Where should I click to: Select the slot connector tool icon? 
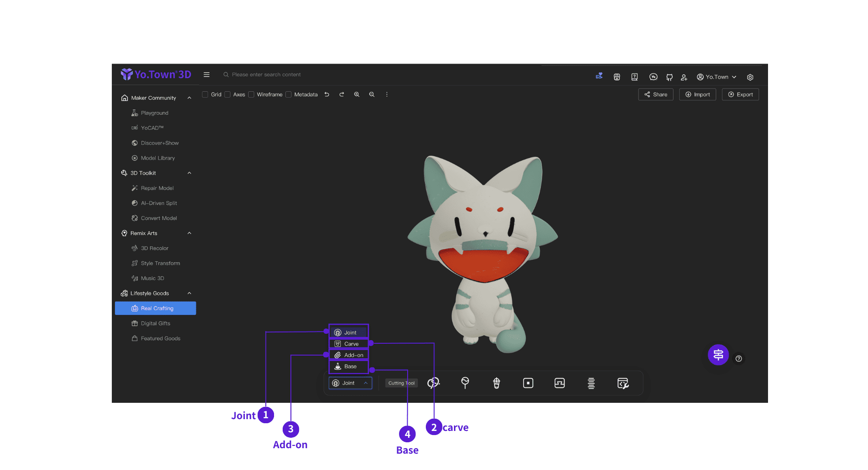[559, 383]
